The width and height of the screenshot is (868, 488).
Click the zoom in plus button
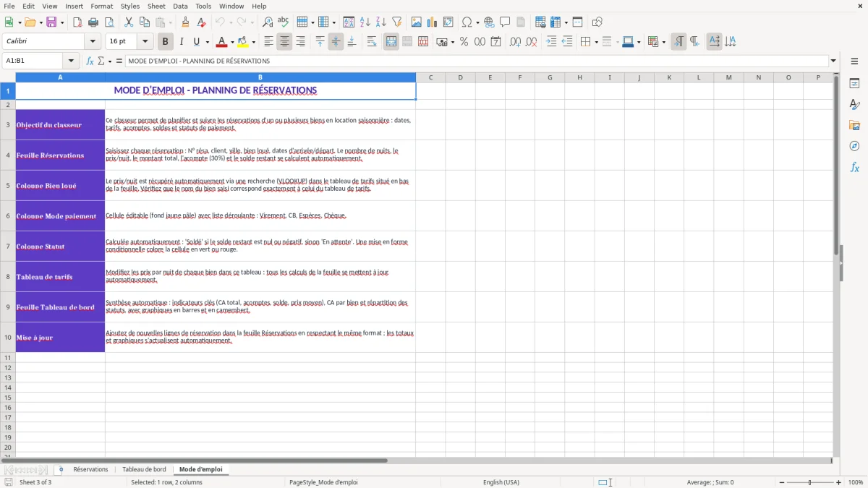coord(839,482)
